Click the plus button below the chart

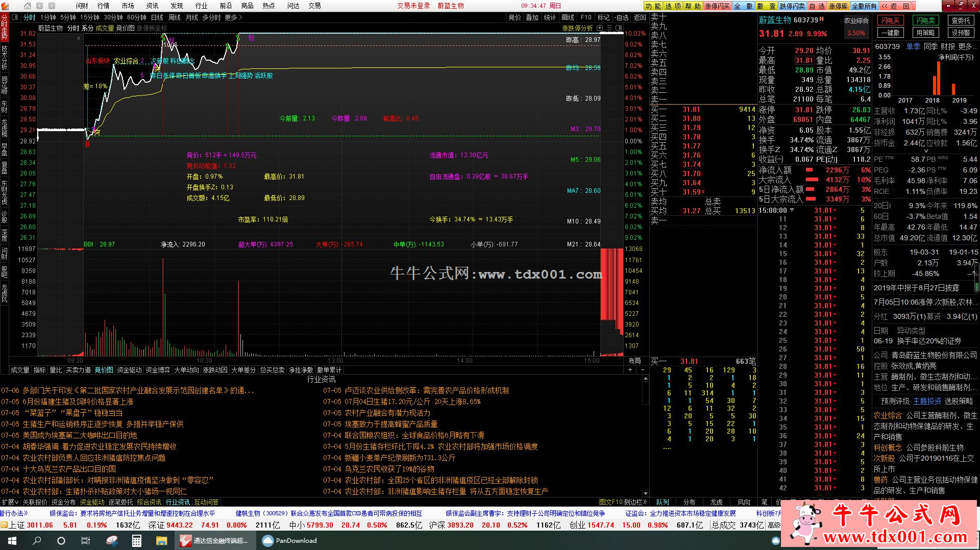tap(630, 370)
